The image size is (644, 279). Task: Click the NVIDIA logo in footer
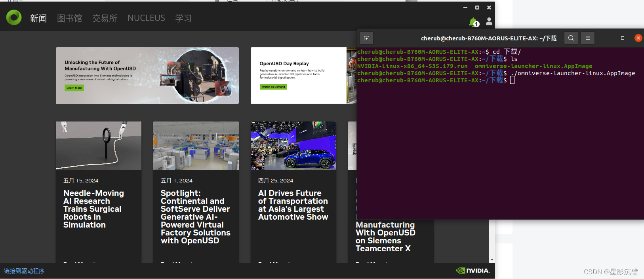coord(473,271)
